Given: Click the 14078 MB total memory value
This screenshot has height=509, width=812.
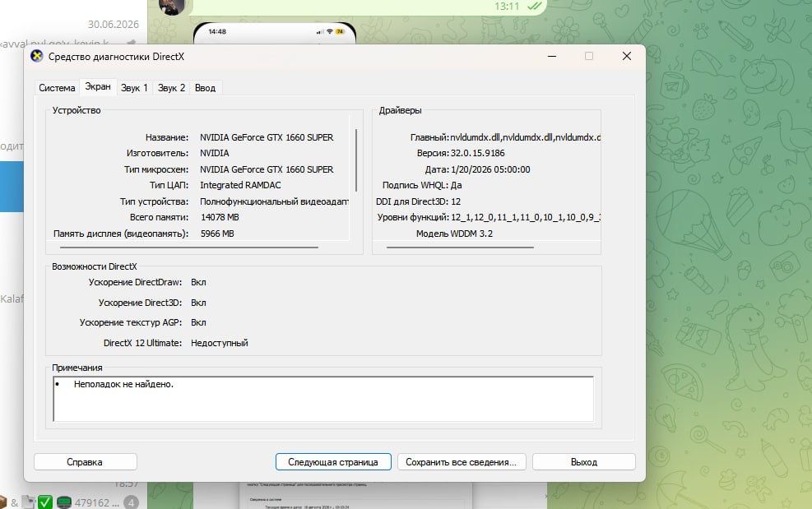Looking at the screenshot, I should click(220, 217).
